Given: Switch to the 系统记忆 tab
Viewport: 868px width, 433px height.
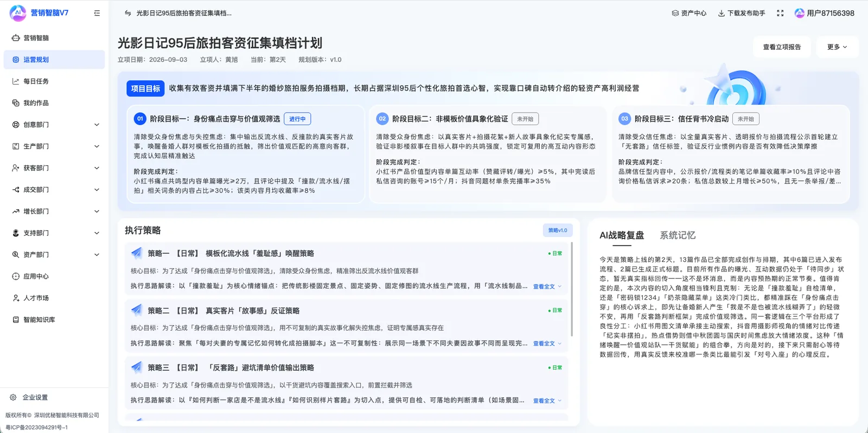Looking at the screenshot, I should click(x=678, y=235).
